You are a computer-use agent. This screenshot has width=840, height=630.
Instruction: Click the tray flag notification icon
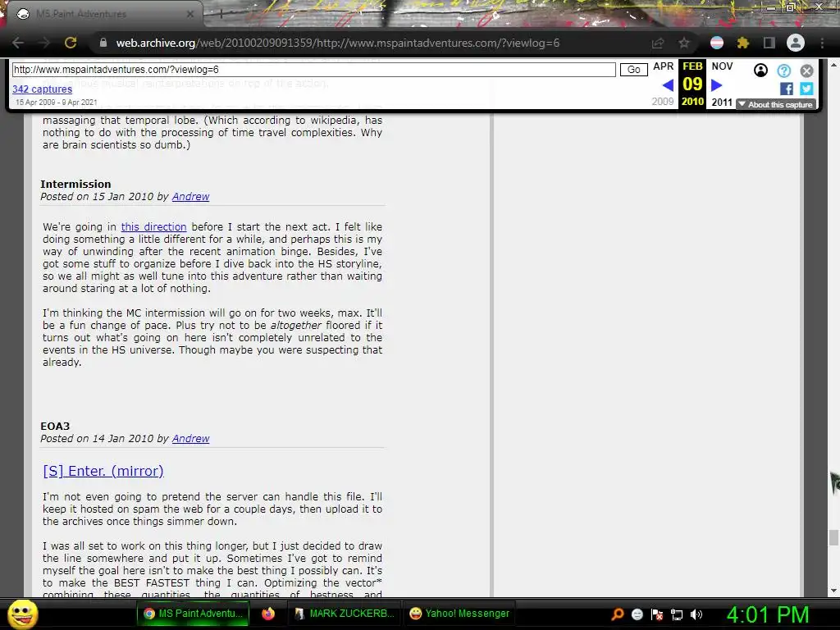(657, 614)
